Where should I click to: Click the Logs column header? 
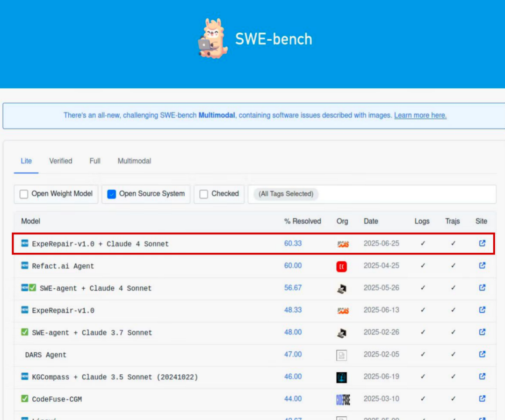422,221
